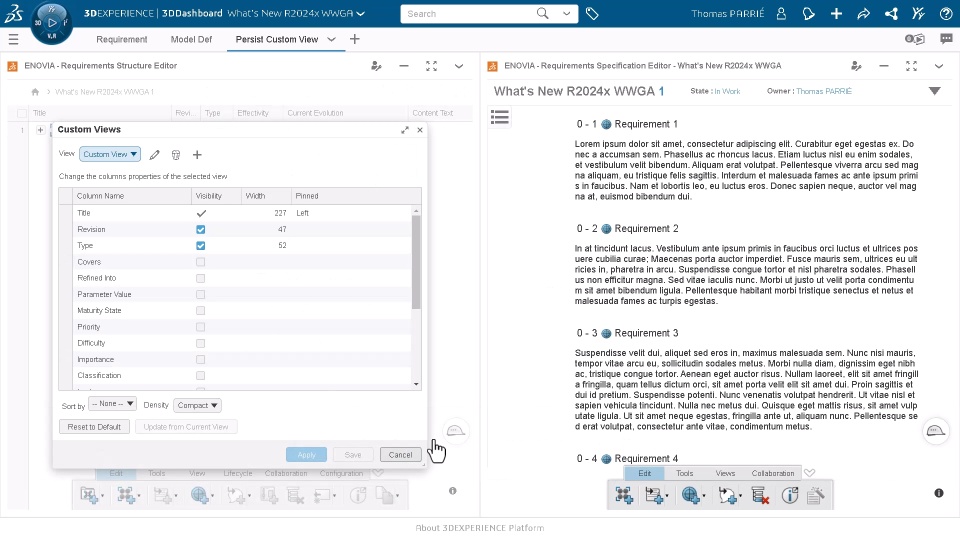The width and height of the screenshot is (960, 540).
Task: Open the collaboration network icon in top bar
Action: pyautogui.click(x=891, y=13)
